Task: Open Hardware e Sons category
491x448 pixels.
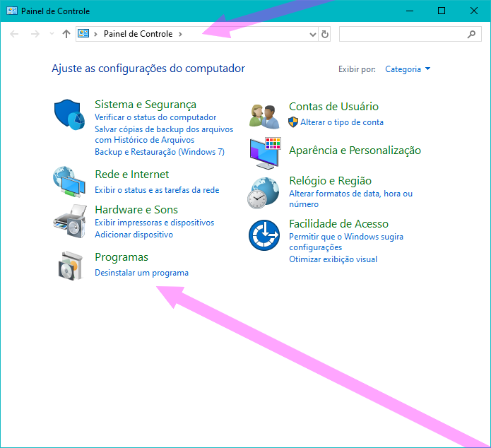Action: [136, 210]
